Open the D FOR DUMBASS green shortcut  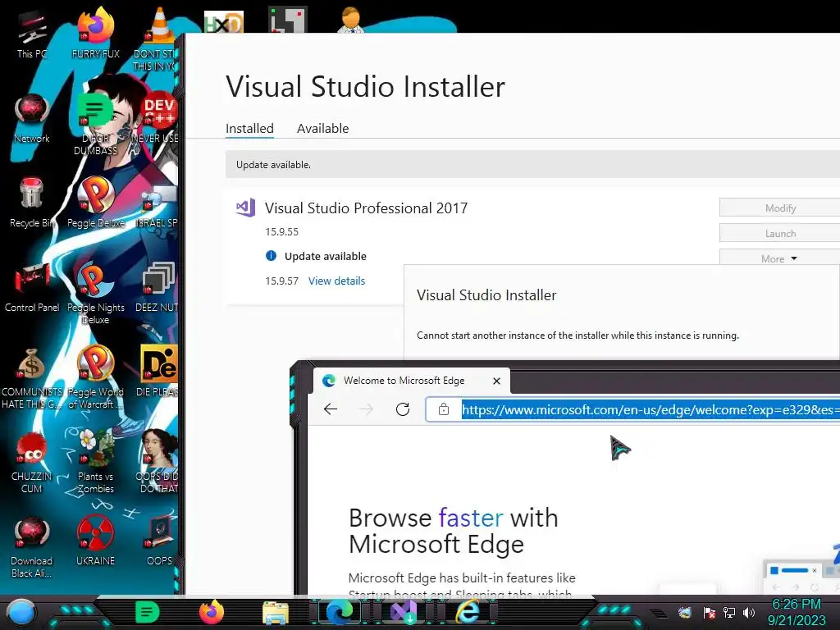[x=95, y=123]
